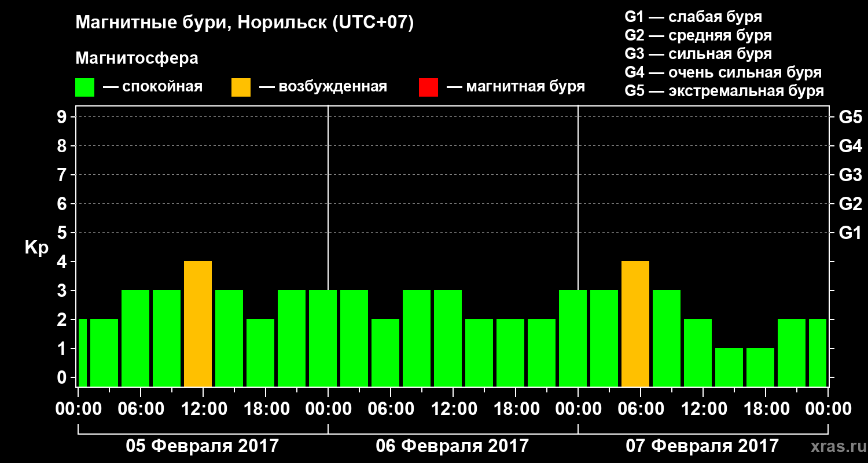Click the '06:00' time label above 06 Февраля
Screen dimensions: 868x463
pyautogui.click(x=391, y=409)
